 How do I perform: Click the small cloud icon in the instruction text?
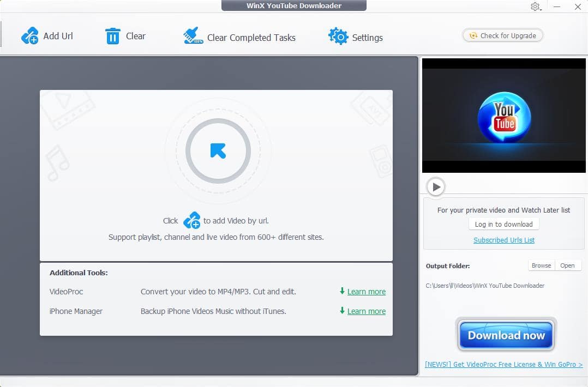coord(191,221)
